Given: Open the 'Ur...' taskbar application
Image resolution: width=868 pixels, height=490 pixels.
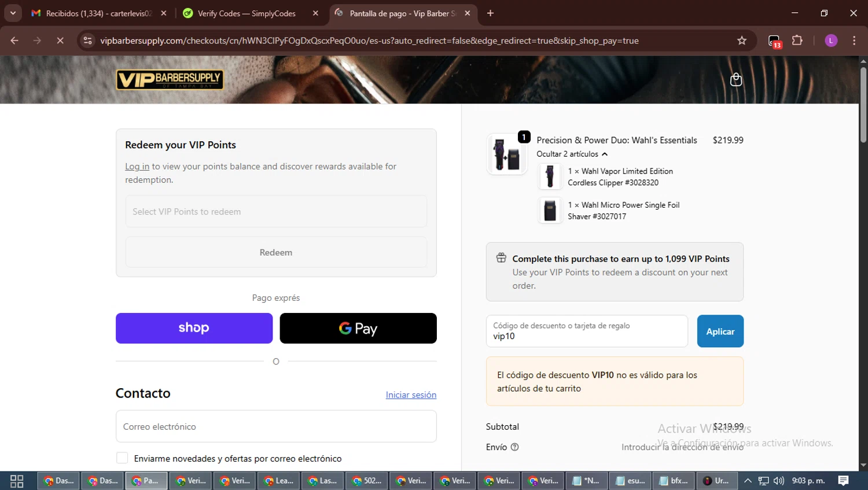Looking at the screenshot, I should pyautogui.click(x=717, y=481).
